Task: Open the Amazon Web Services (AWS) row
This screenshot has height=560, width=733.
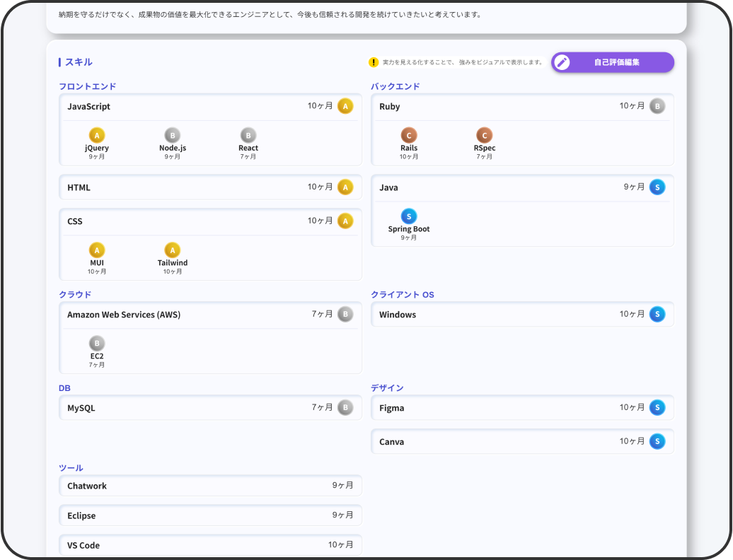Action: pyautogui.click(x=184, y=315)
